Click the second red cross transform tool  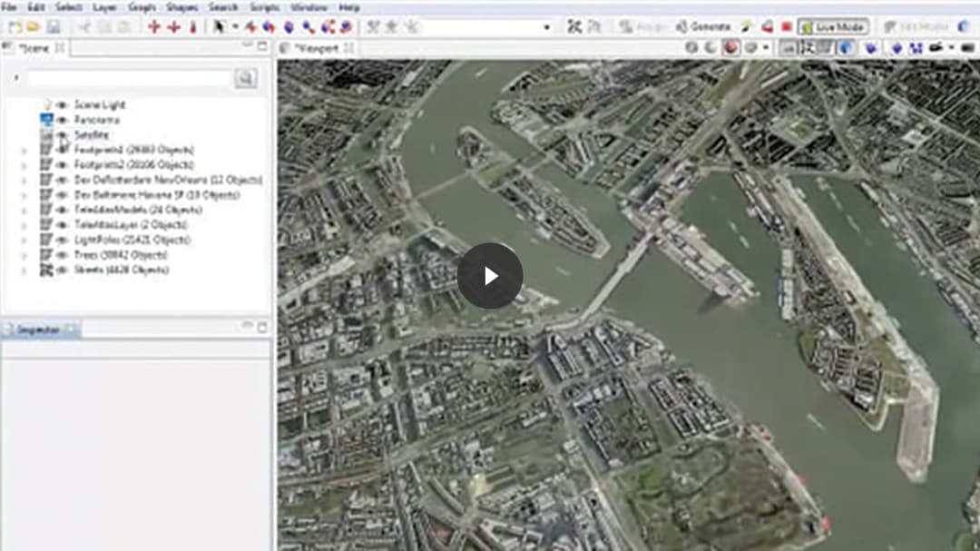pos(173,27)
